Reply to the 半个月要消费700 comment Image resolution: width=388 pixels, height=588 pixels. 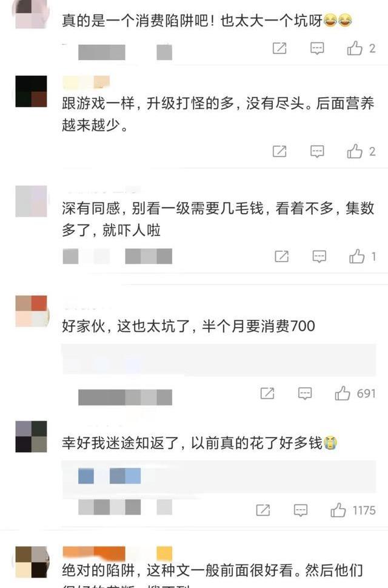305,393
